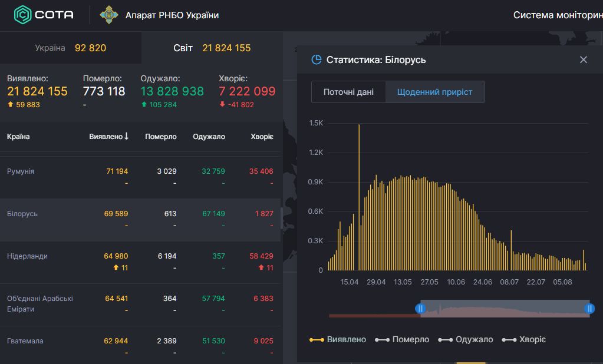The width and height of the screenshot is (603, 364).
Task: Click the pie chart statistics icon
Action: tap(317, 59)
